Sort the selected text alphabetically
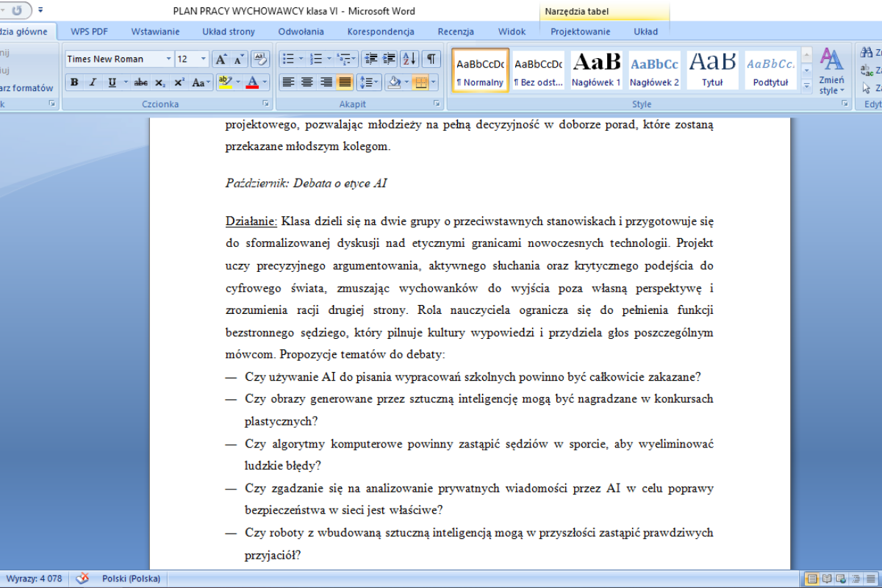This screenshot has width=882, height=588. (x=409, y=59)
